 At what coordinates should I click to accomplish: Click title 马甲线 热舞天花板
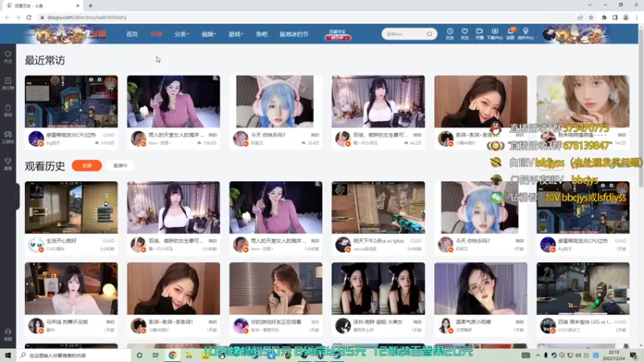coord(67,322)
